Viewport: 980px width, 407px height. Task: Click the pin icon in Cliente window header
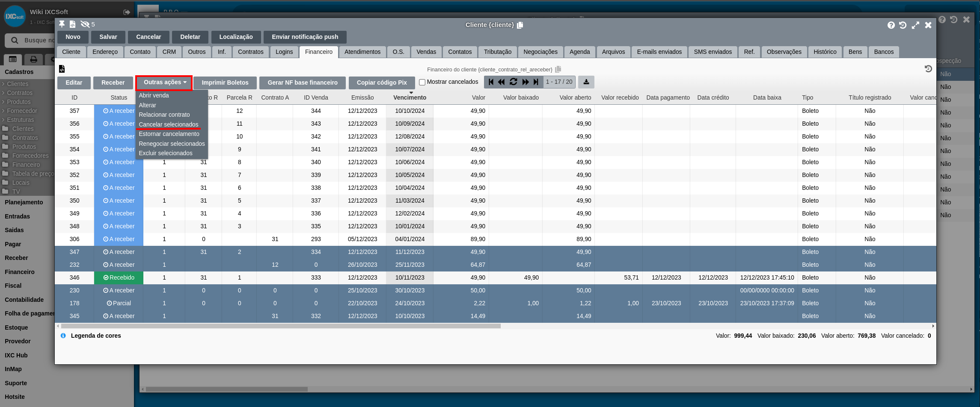pyautogui.click(x=62, y=24)
